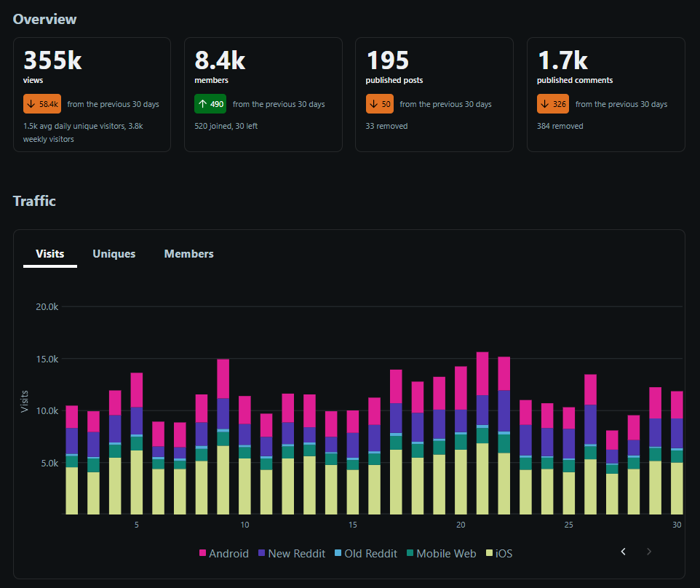
Task: Open the Members traffic tab
Action: tap(189, 253)
